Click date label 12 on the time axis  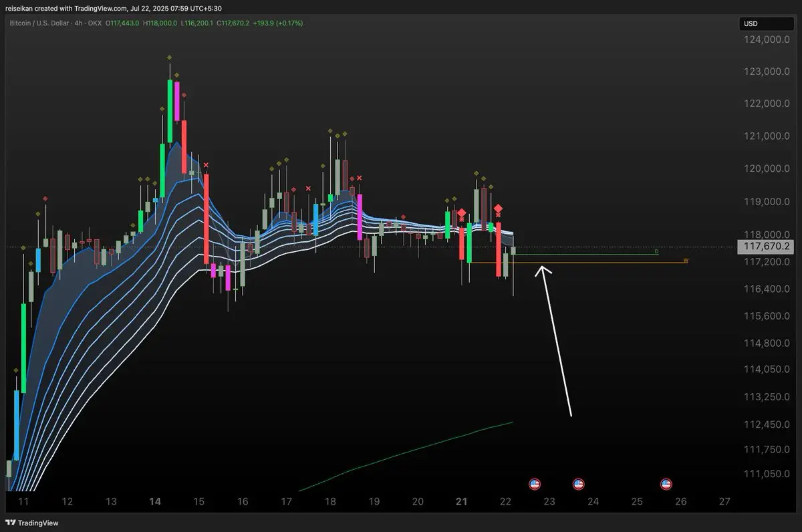tap(67, 501)
